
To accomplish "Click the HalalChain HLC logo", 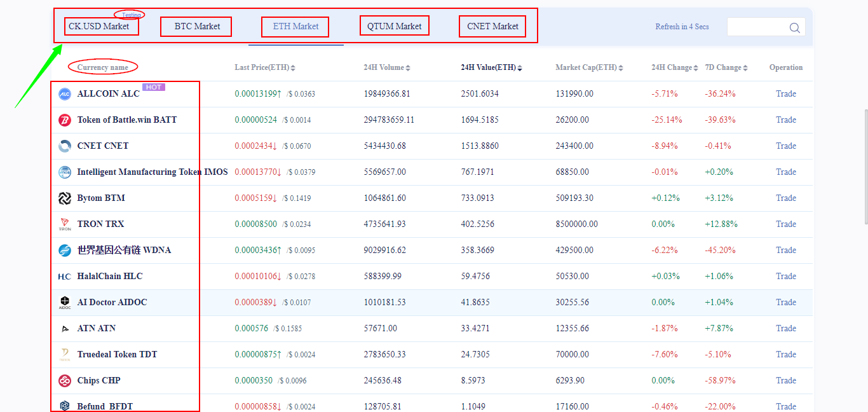I will click(x=65, y=277).
